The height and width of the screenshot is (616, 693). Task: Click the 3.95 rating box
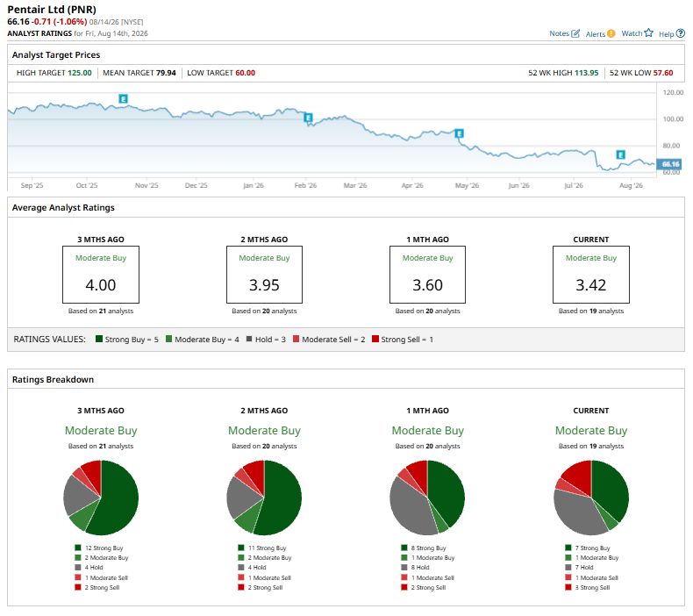tap(264, 275)
